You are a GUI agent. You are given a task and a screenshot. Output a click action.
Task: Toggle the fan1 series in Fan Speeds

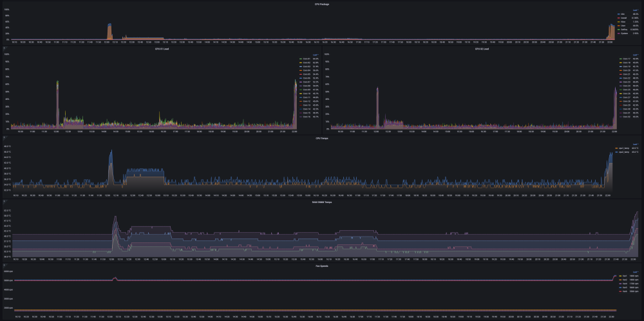tap(625, 276)
